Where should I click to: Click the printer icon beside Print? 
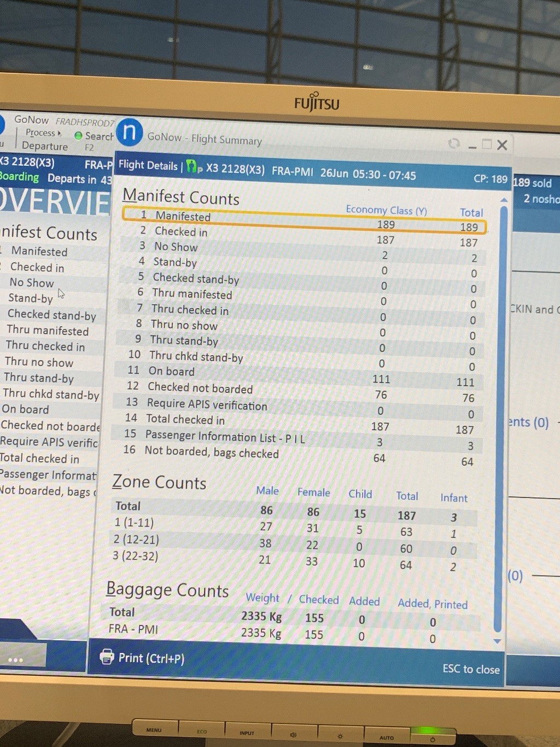pos(107,657)
